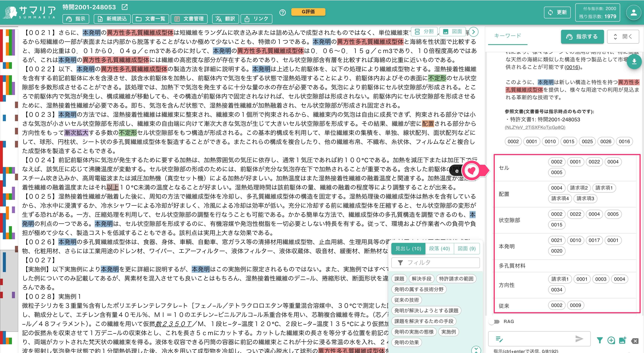Click the 特許請求の範囲 heading chip
The width and height of the screenshot is (644, 353).
(x=456, y=279)
